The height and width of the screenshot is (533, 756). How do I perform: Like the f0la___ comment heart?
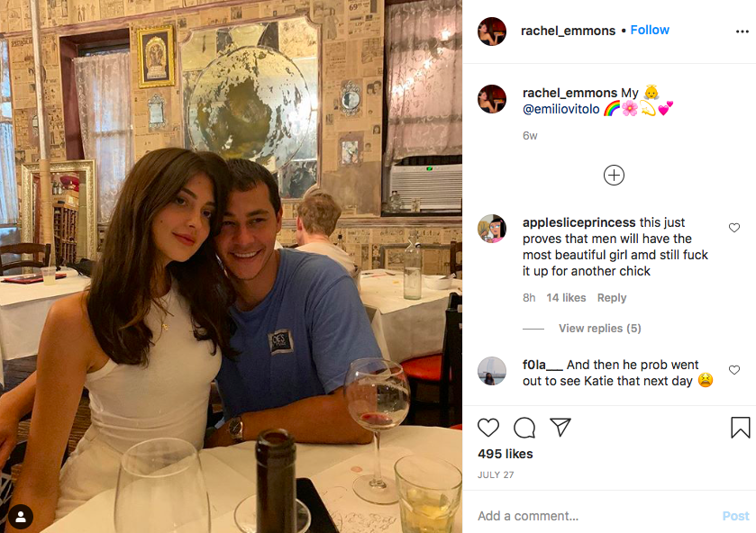tap(733, 370)
